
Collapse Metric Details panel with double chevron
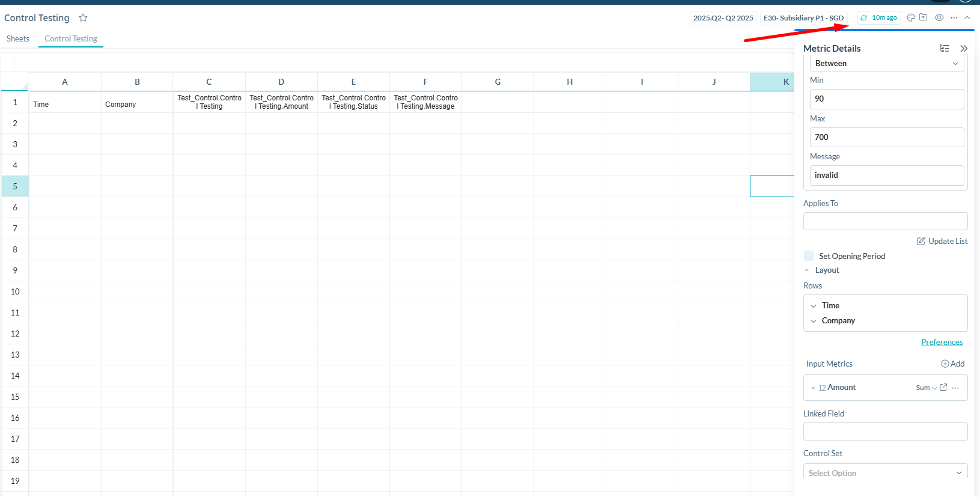[964, 49]
